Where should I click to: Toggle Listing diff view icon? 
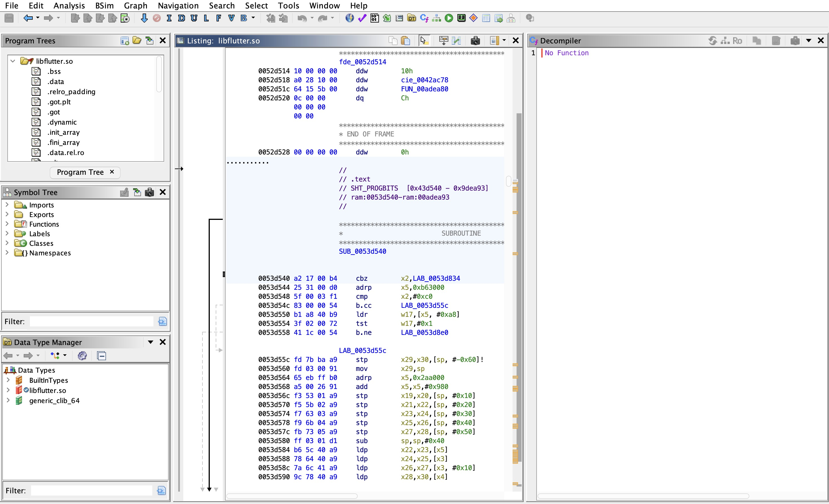(456, 41)
